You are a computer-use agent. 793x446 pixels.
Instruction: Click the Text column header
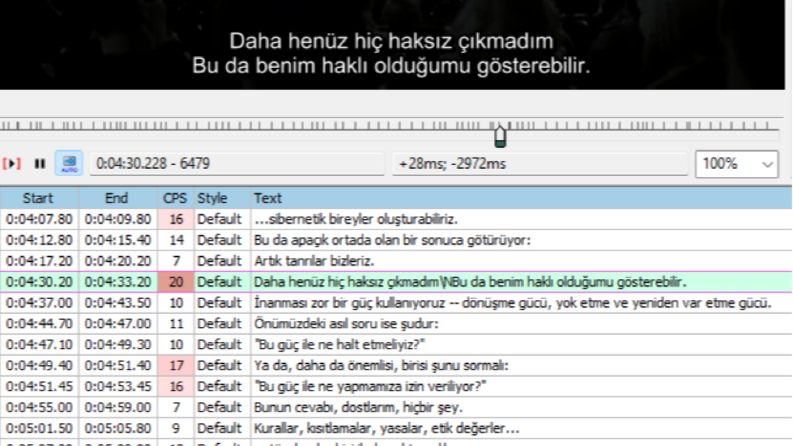521,198
